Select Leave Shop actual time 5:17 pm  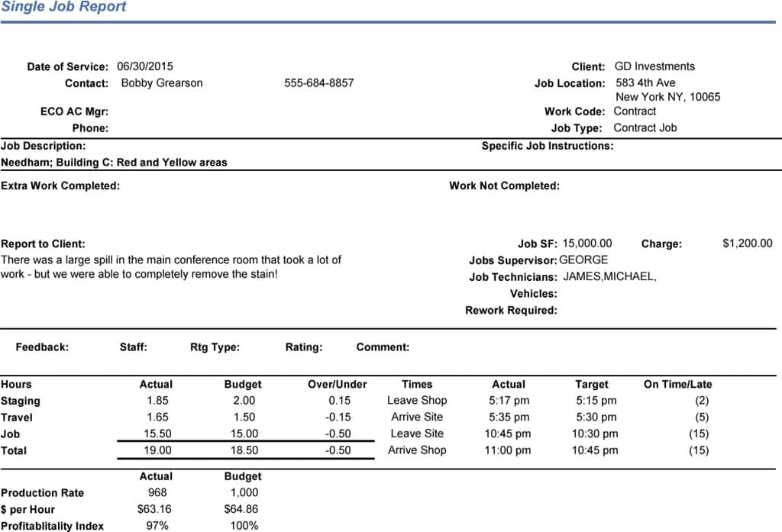pos(509,401)
